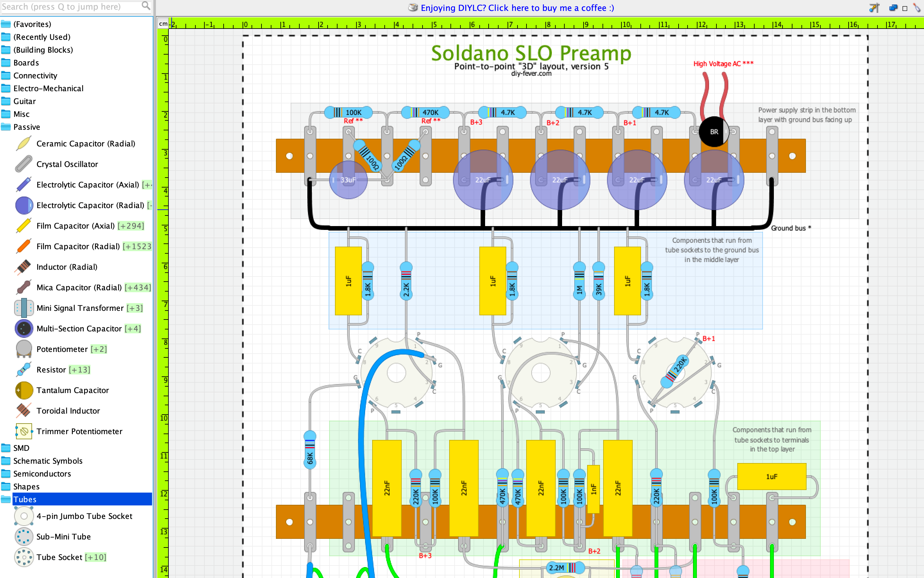Click the cm ruler unit box

tap(163, 24)
